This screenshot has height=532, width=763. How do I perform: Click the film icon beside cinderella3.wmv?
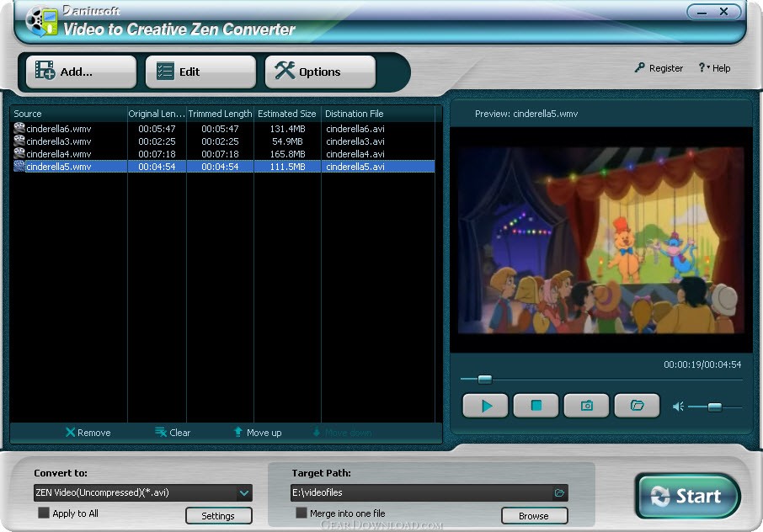[19, 141]
